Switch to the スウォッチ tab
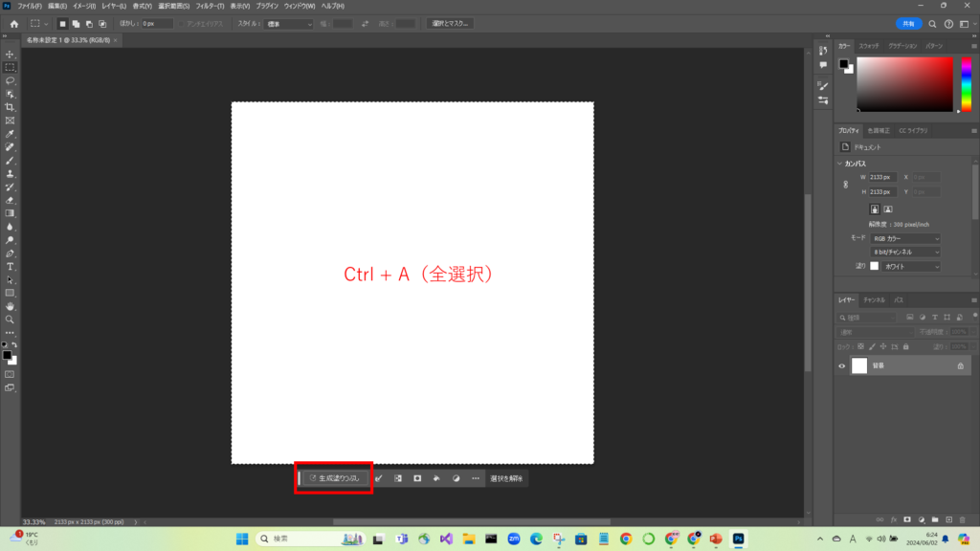 pos(869,46)
